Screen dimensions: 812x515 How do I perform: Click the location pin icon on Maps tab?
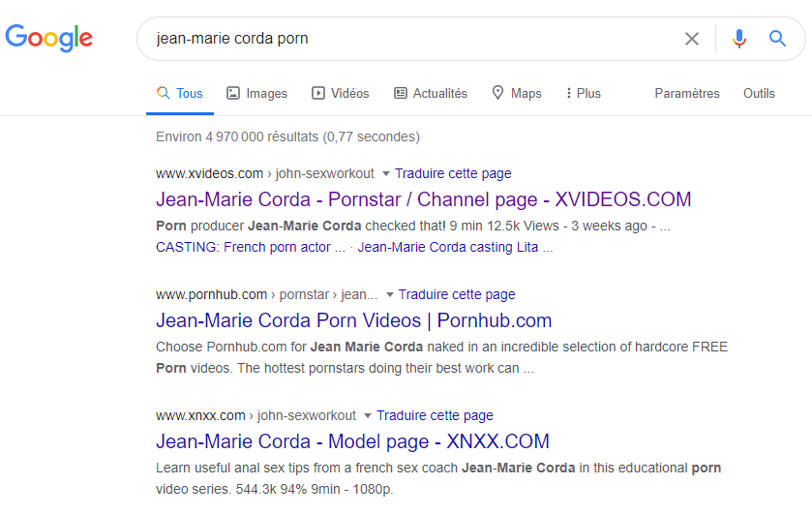[497, 93]
